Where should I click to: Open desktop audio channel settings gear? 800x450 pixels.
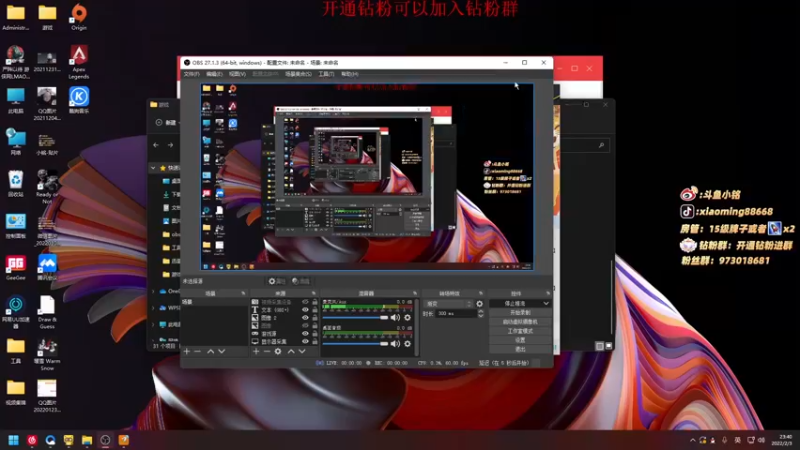[407, 343]
